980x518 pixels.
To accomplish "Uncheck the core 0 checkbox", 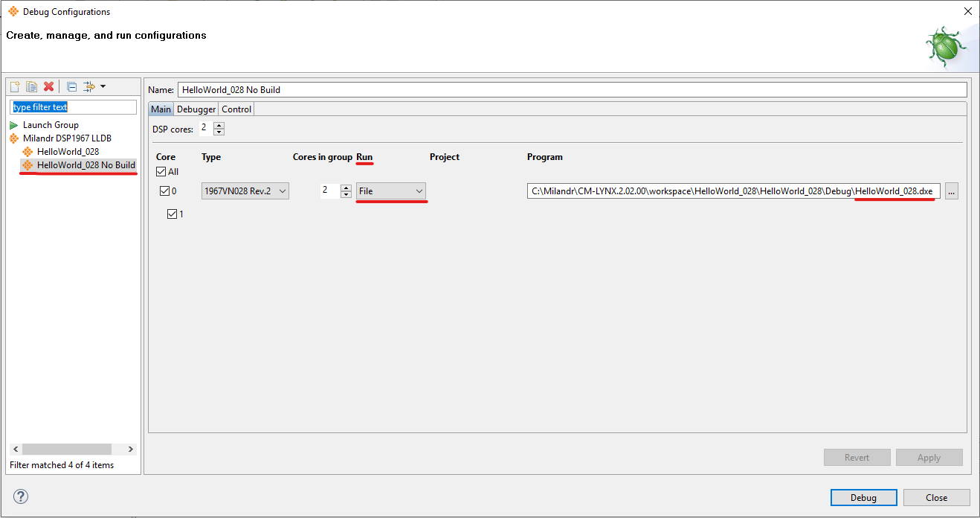I will point(165,191).
